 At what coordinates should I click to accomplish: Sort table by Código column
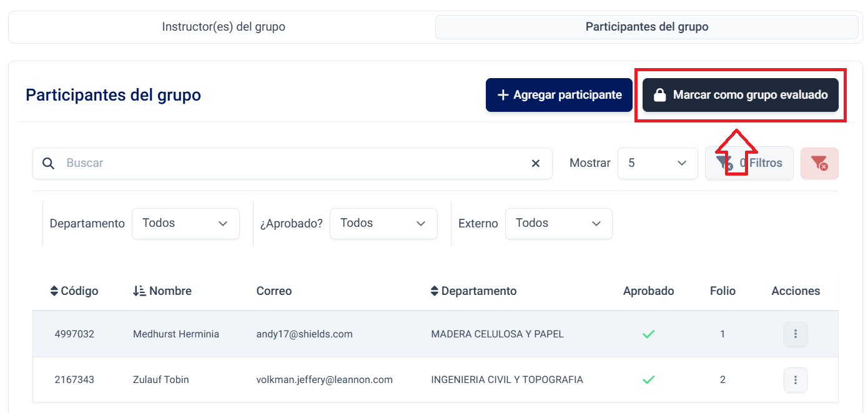coord(74,291)
